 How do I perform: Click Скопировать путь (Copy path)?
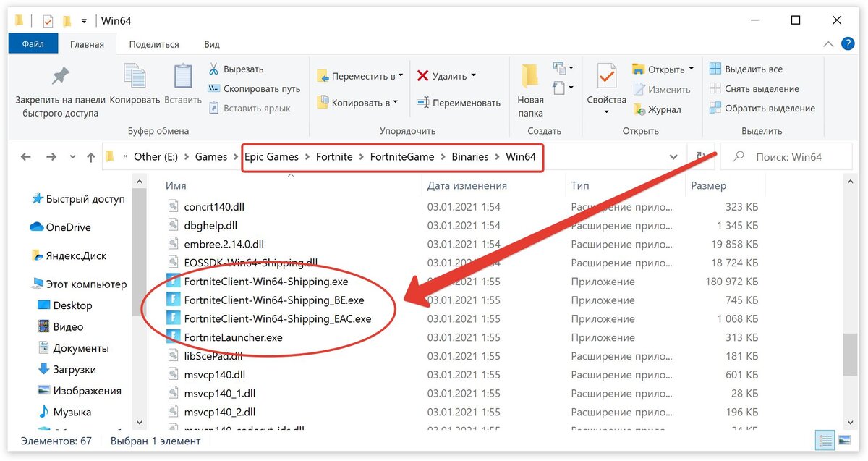[x=254, y=89]
